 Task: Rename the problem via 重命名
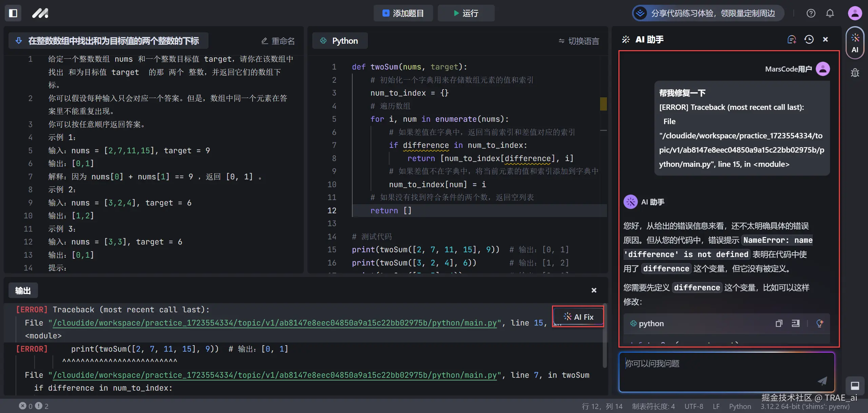tap(278, 41)
